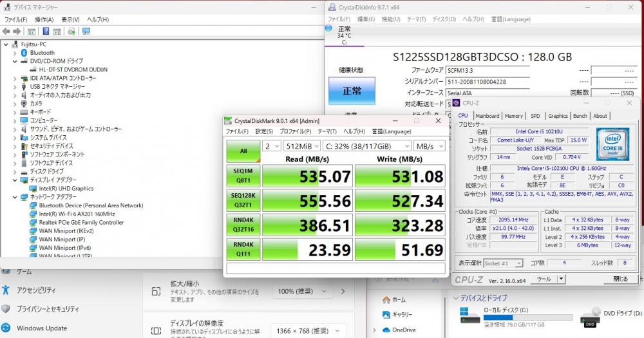
Task: Open the 512MiB test size dropdown
Action: pos(302,146)
